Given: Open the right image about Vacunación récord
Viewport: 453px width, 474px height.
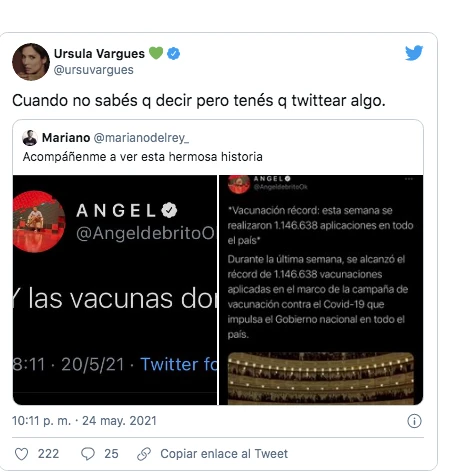Looking at the screenshot, I should 321,290.
